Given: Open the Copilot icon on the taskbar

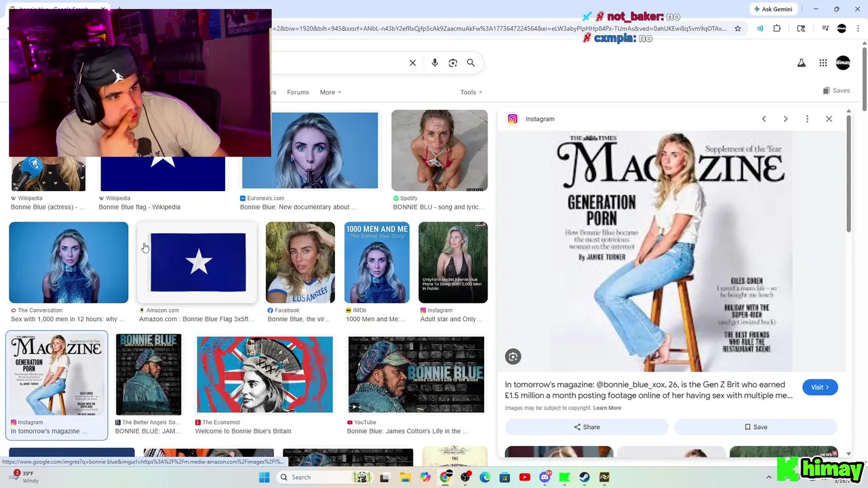Looking at the screenshot, I should point(425,477).
